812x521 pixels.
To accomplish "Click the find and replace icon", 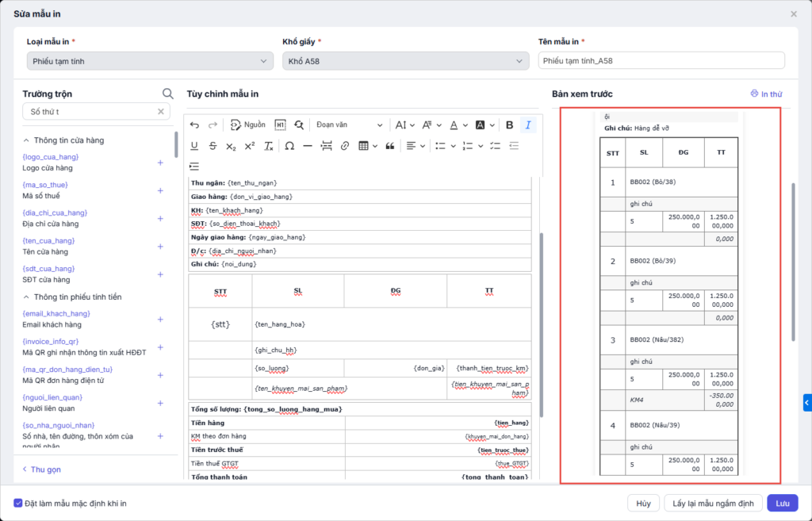I will [299, 125].
